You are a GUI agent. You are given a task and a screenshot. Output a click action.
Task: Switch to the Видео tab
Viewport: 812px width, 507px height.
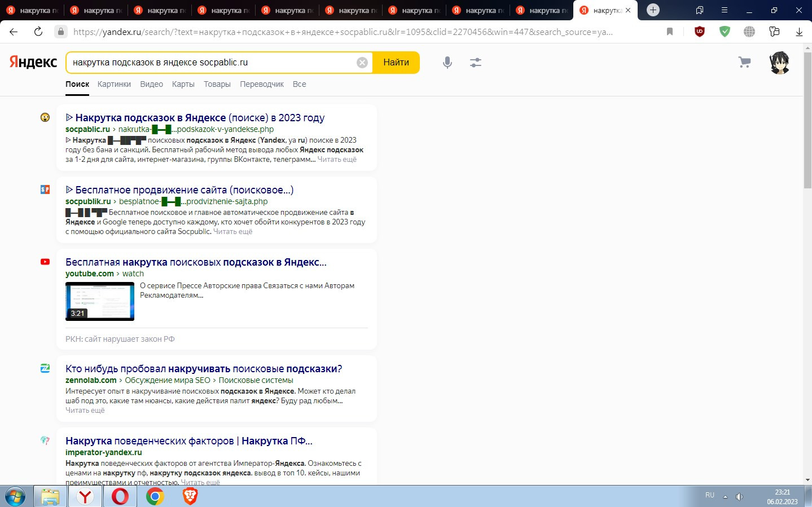click(x=151, y=84)
